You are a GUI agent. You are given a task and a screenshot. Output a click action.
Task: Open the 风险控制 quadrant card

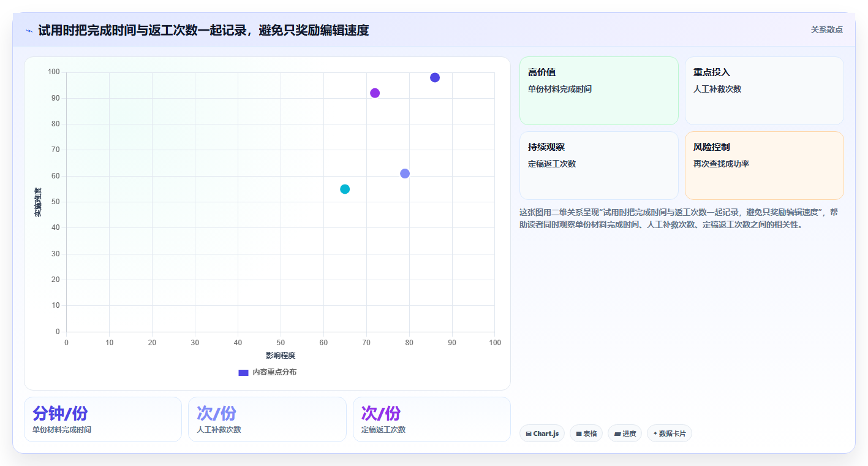(764, 166)
